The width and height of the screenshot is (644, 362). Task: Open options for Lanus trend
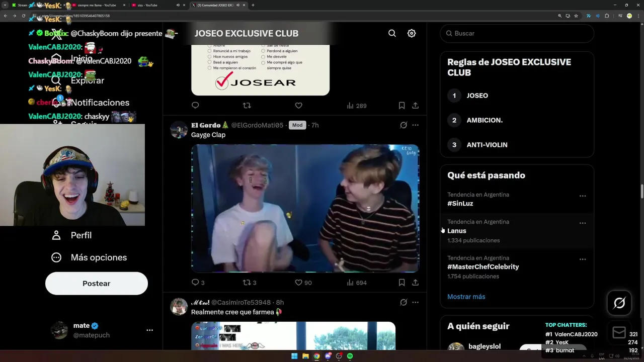tap(583, 223)
